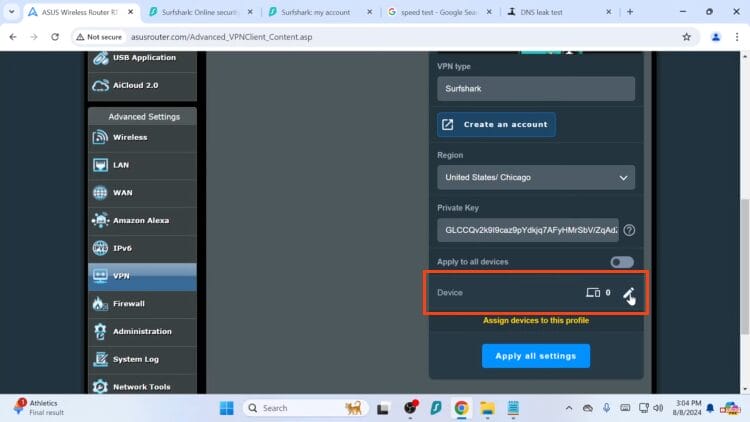
Task: Open File Explorer from taskbar
Action: (487, 408)
